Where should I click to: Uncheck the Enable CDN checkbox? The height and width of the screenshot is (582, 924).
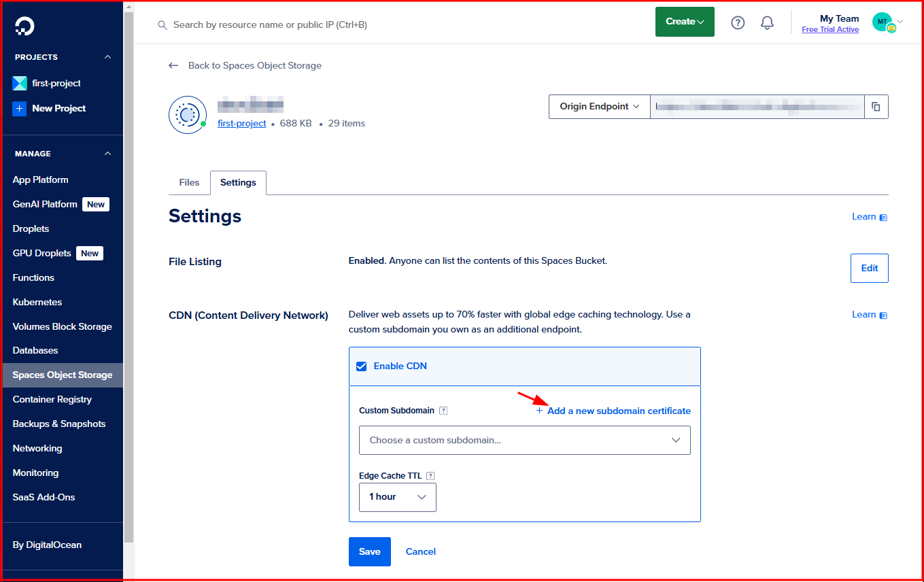click(x=362, y=366)
